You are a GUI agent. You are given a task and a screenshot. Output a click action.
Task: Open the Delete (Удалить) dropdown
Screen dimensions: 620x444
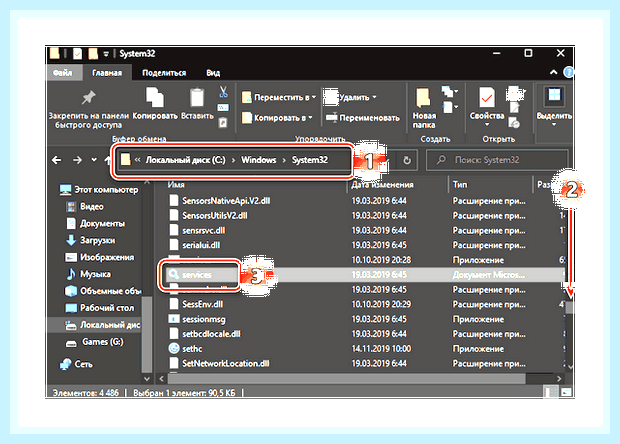(x=374, y=97)
